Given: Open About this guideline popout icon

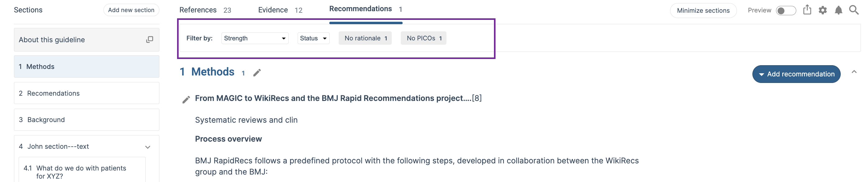Looking at the screenshot, I should click(150, 40).
